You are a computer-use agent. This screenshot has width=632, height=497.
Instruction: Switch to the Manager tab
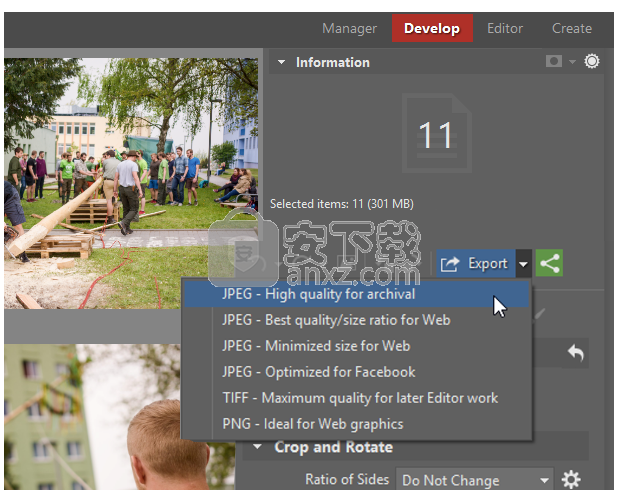[x=349, y=28]
